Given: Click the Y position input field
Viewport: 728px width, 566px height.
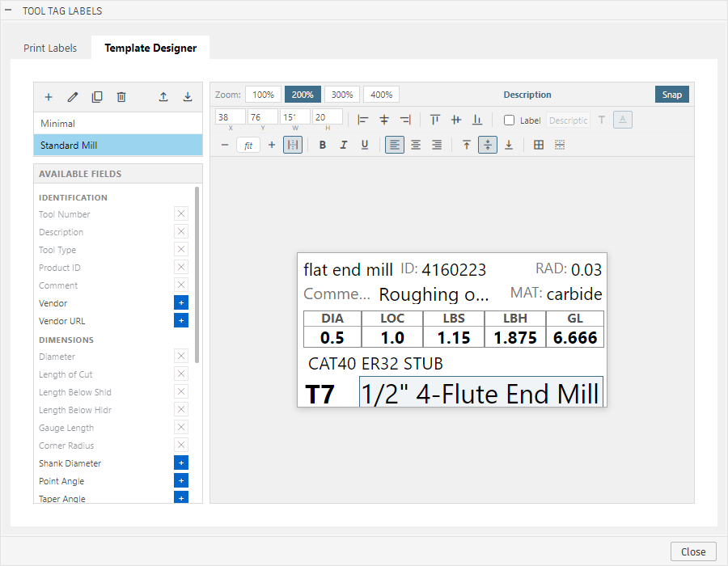Looking at the screenshot, I should point(263,117).
